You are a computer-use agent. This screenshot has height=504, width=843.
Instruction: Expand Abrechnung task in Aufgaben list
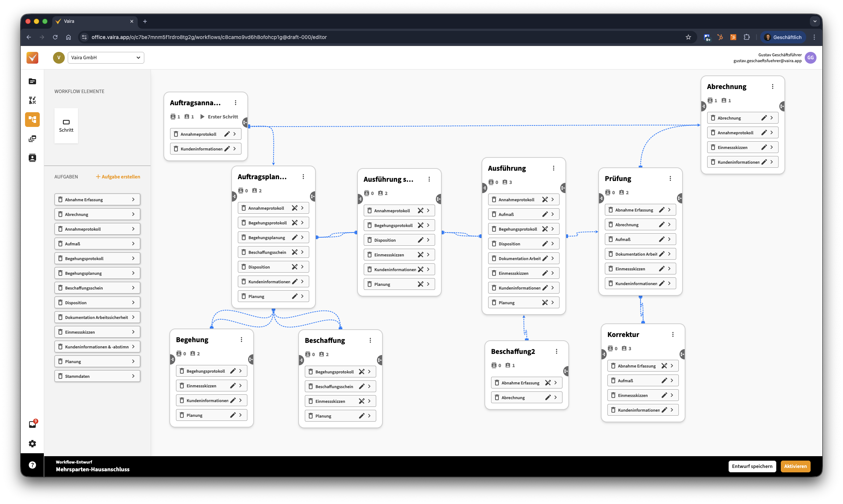tap(133, 214)
